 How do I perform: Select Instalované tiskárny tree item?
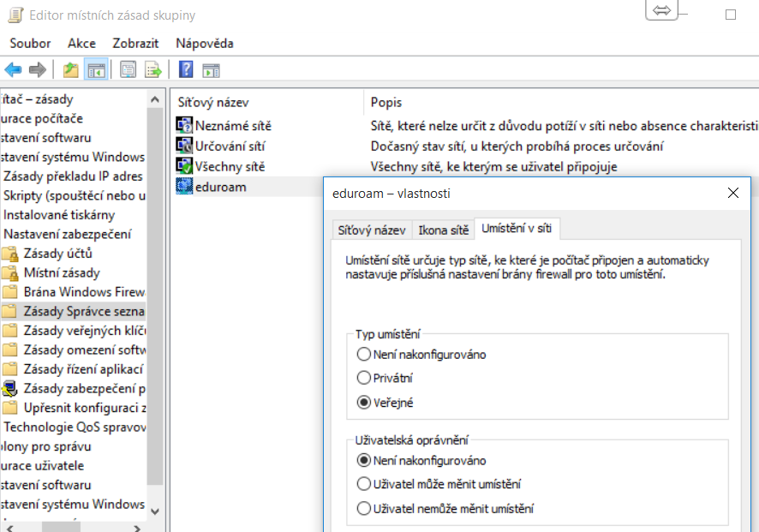[x=59, y=215]
